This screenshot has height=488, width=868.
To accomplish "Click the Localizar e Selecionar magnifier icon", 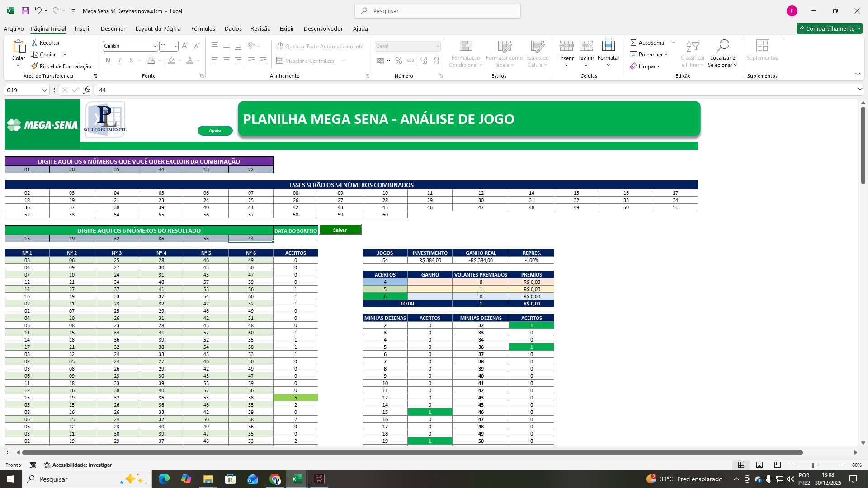I will tap(722, 46).
